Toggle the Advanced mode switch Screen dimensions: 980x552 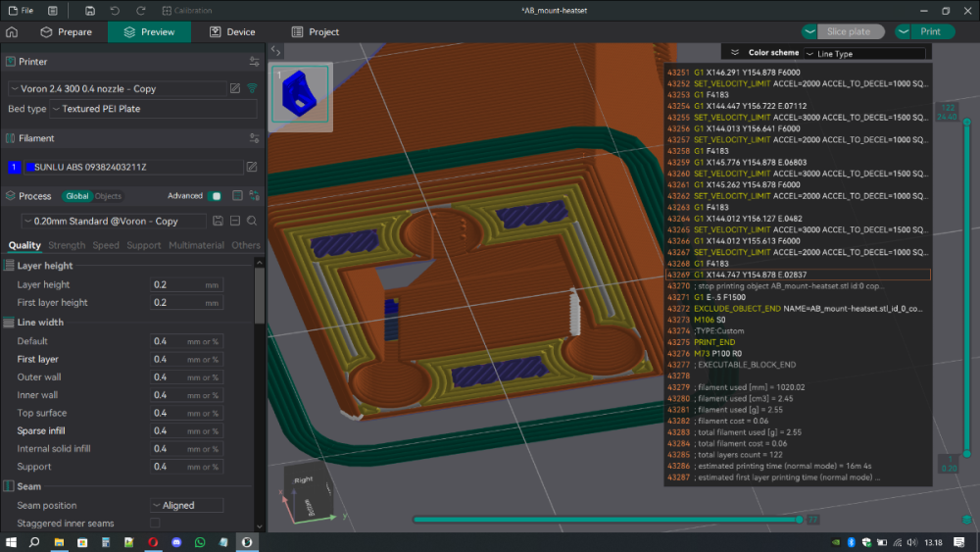215,196
